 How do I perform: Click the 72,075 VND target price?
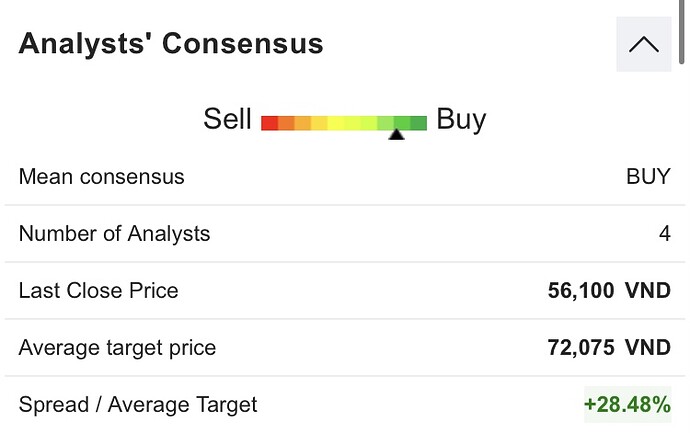click(x=609, y=348)
